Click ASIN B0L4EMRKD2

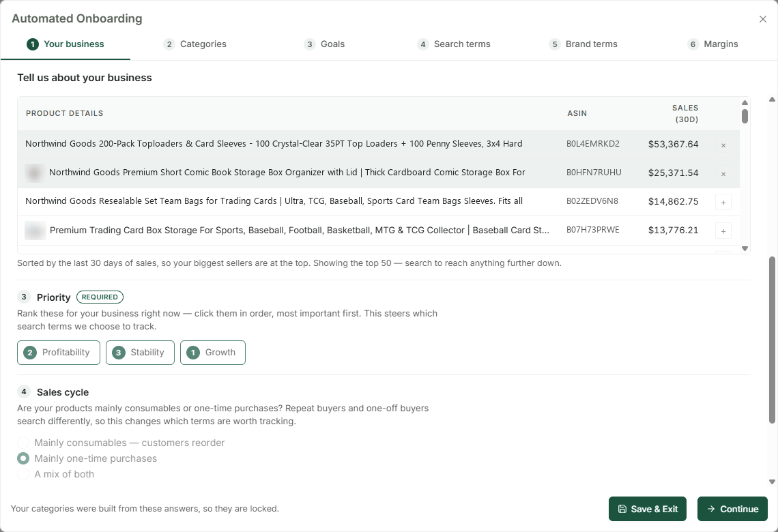coord(593,144)
